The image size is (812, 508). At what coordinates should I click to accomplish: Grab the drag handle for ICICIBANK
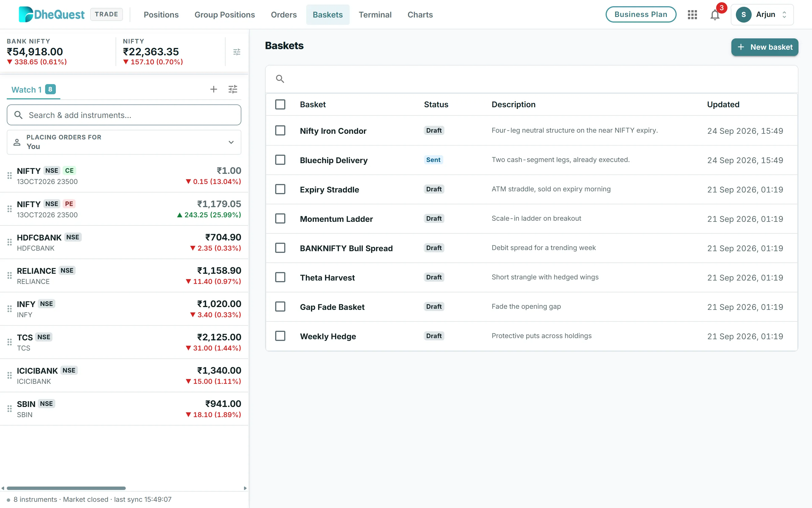(x=9, y=375)
